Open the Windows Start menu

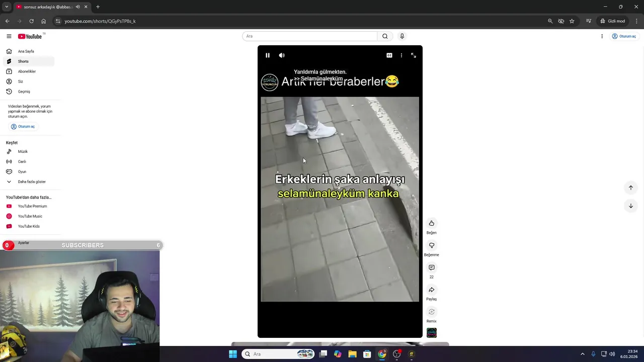[233, 354]
